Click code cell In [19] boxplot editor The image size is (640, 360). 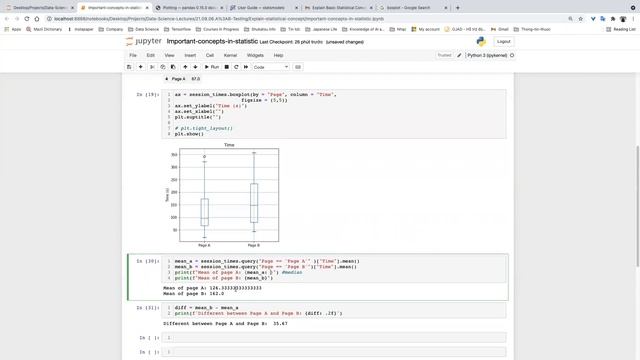[x=334, y=114]
